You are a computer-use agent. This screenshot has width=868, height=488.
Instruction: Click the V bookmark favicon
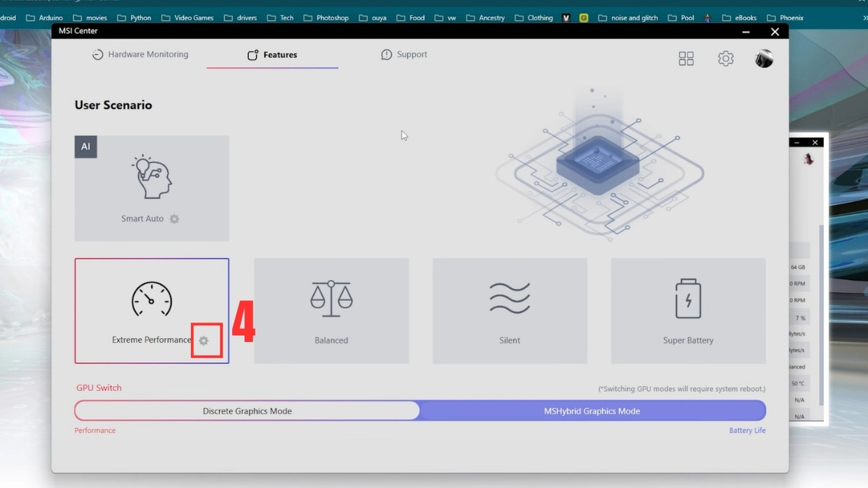[x=566, y=17]
